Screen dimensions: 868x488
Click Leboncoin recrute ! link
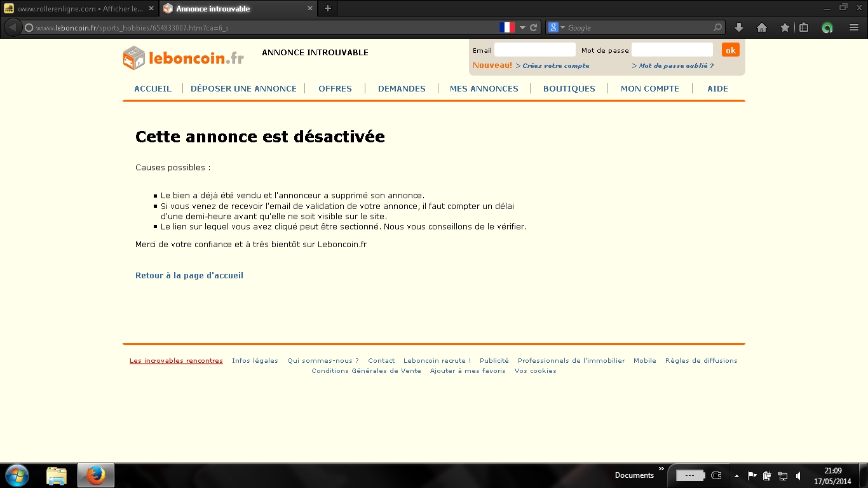437,361
